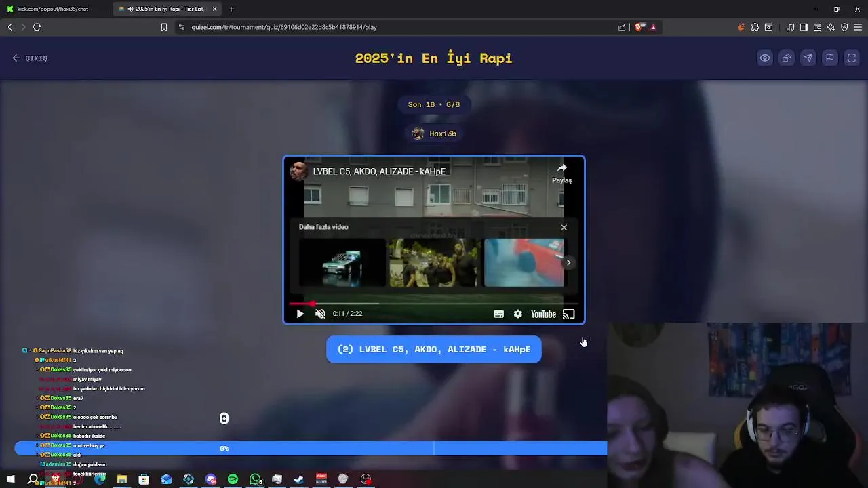Enter fullscreen with the quiz header expand icon

point(852,58)
